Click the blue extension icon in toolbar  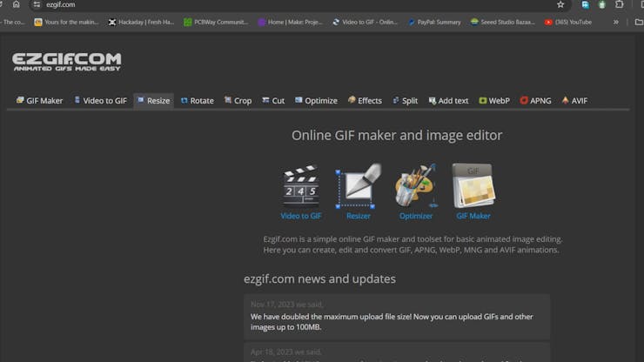[586, 4]
